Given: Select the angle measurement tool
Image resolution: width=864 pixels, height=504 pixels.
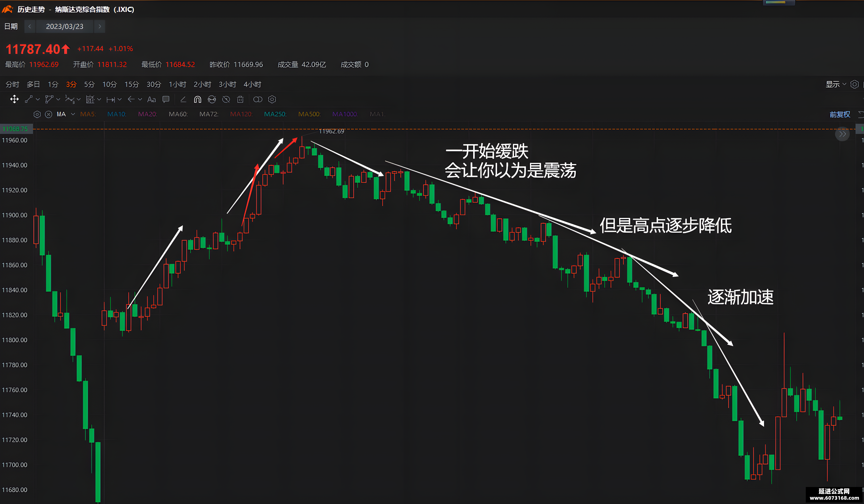Looking at the screenshot, I should [183, 99].
